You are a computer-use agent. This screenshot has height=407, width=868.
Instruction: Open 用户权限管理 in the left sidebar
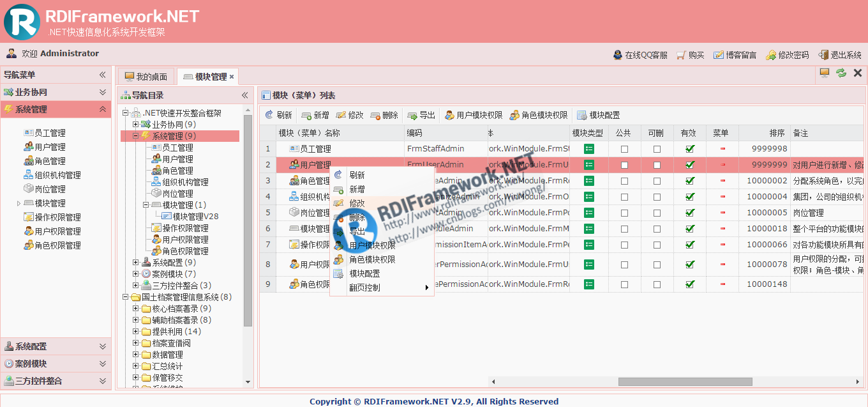click(x=52, y=231)
